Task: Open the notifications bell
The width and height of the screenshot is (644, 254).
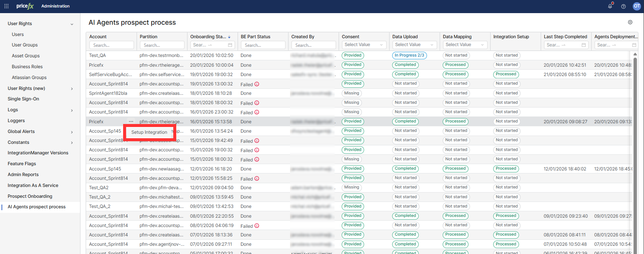Action: tap(610, 6)
